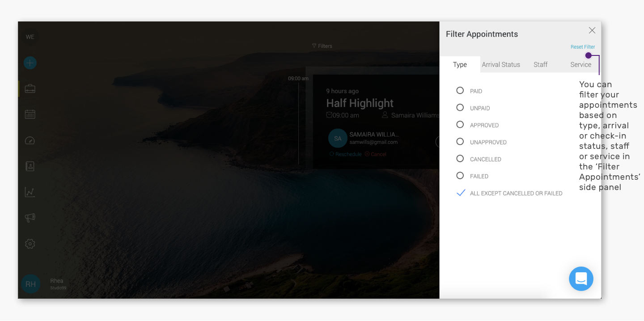Select the PAID radio option
644x321 pixels.
click(460, 91)
